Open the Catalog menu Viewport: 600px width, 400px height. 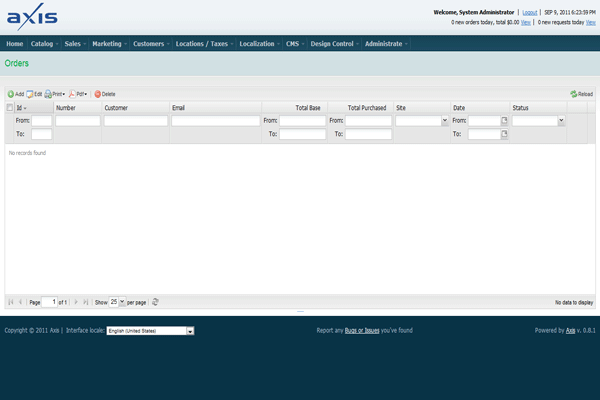pos(44,44)
